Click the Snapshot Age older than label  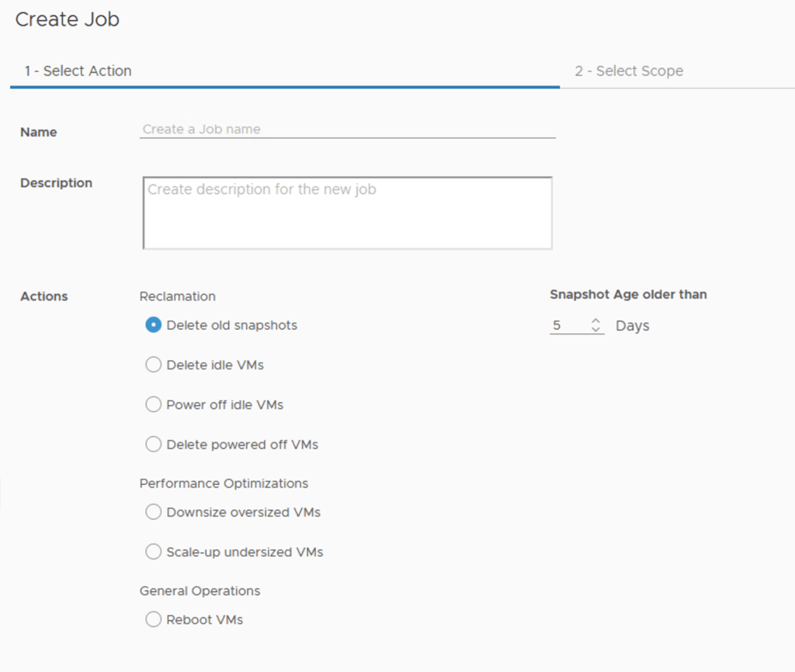(628, 294)
